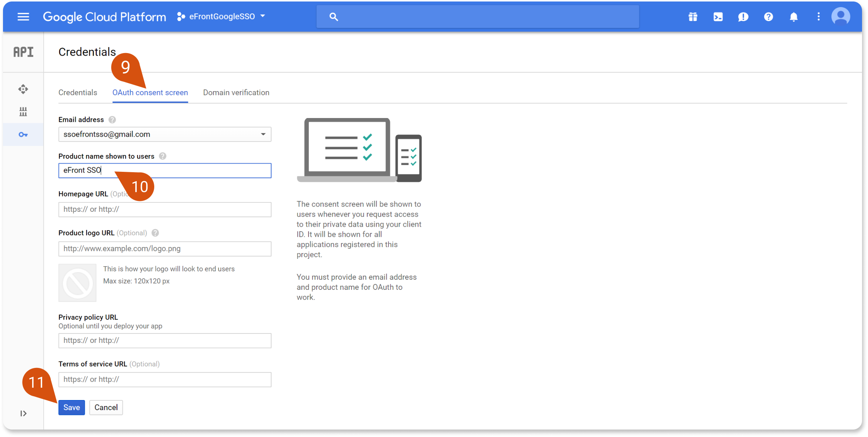Click the Save button
868x437 pixels.
[x=71, y=407]
